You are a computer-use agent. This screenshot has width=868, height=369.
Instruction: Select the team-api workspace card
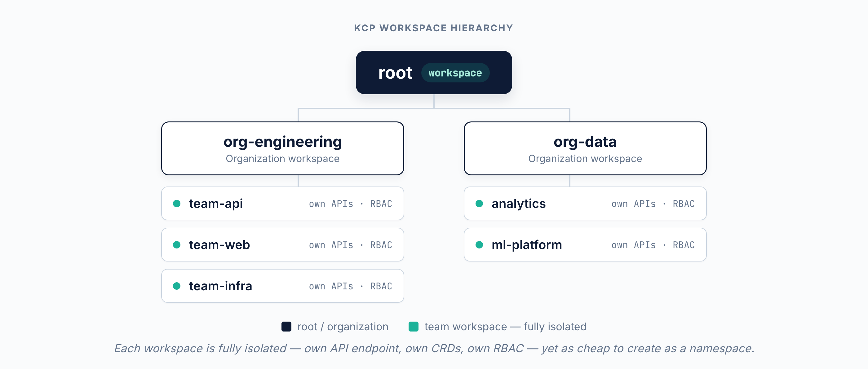click(x=282, y=203)
